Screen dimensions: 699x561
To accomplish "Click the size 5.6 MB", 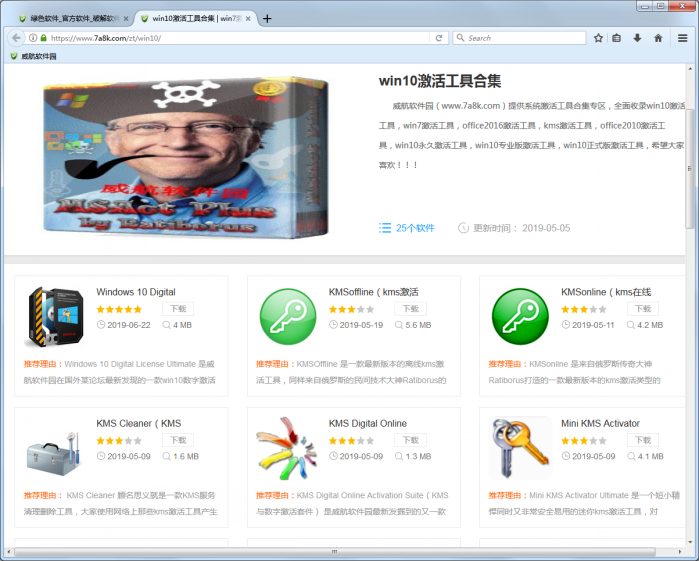I will [x=418, y=325].
